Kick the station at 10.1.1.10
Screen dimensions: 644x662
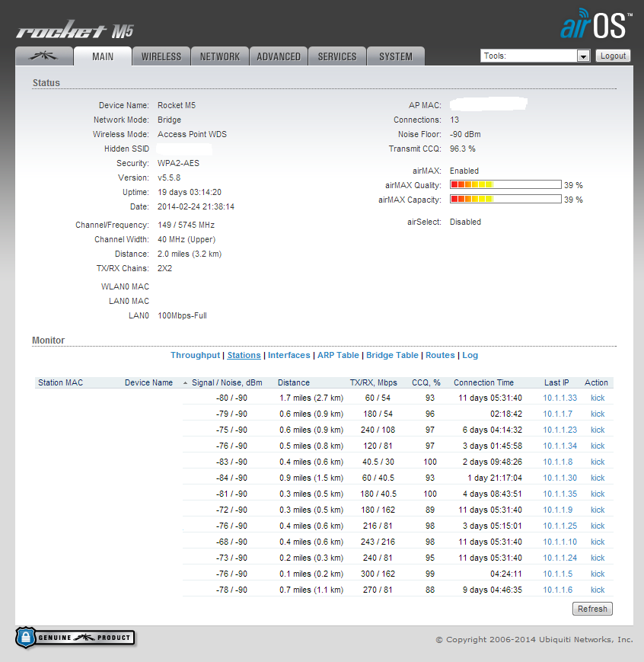click(598, 542)
